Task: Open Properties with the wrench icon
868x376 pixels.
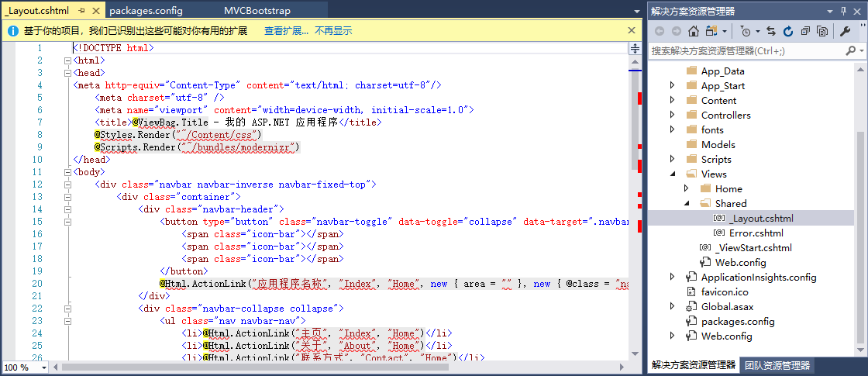Action: (x=845, y=31)
